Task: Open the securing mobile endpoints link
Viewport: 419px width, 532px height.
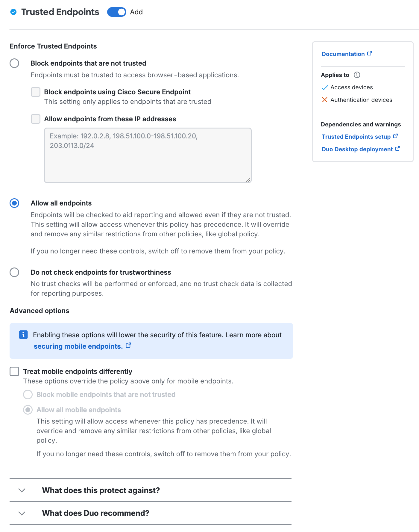Action: click(x=78, y=346)
